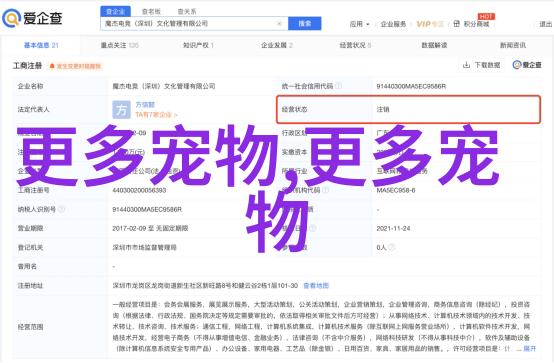The width and height of the screenshot is (554, 363).
Task: Open the 方信慧 legal representative link
Action: (x=145, y=105)
